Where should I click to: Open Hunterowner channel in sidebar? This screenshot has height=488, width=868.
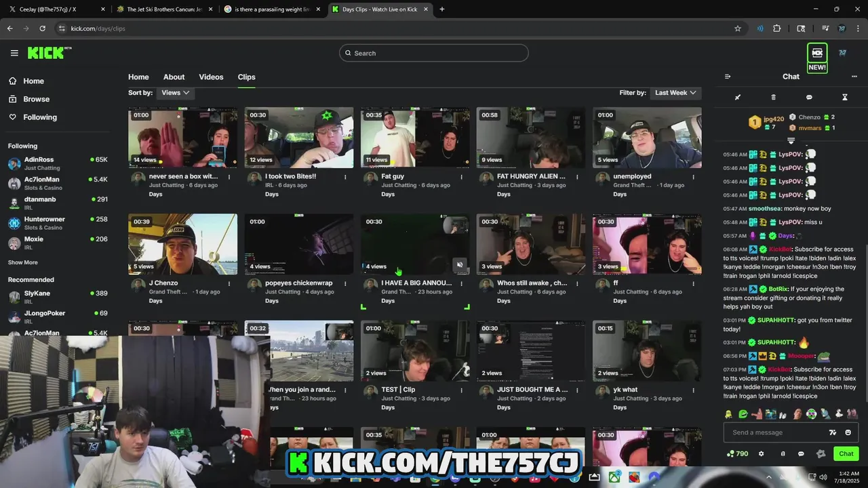tap(58, 223)
